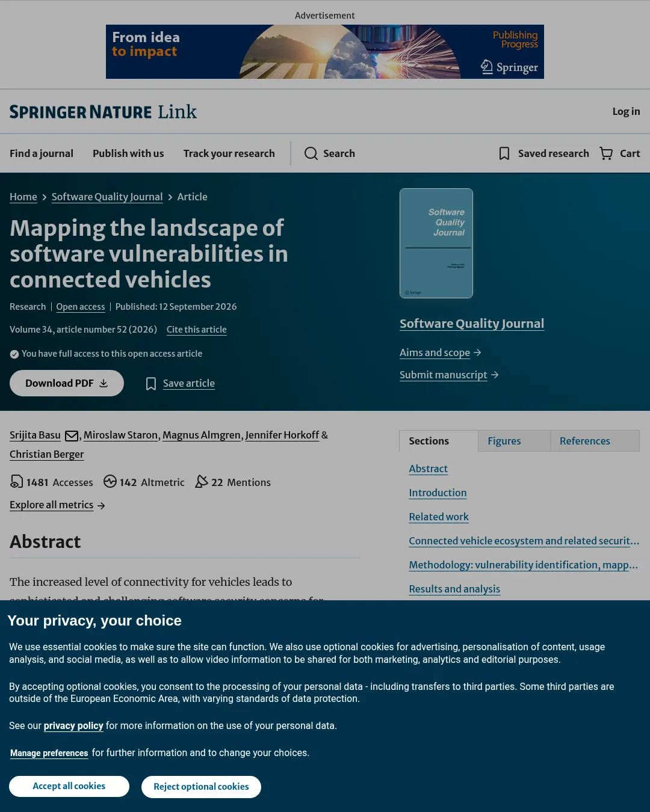Click the 'Published: 12 September 2026' text
This screenshot has height=812, width=650.
(176, 307)
